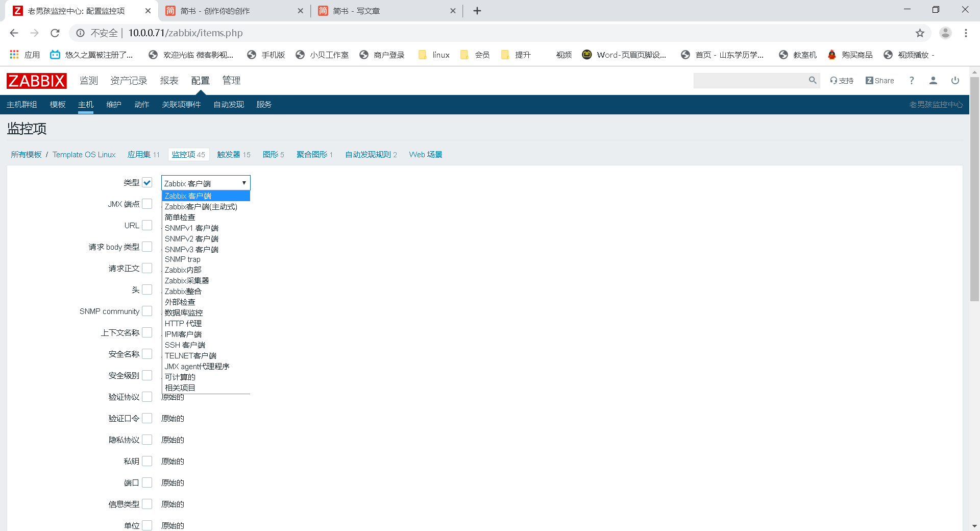Open the help question mark icon
Screen dimensions: 980x531
tap(912, 81)
